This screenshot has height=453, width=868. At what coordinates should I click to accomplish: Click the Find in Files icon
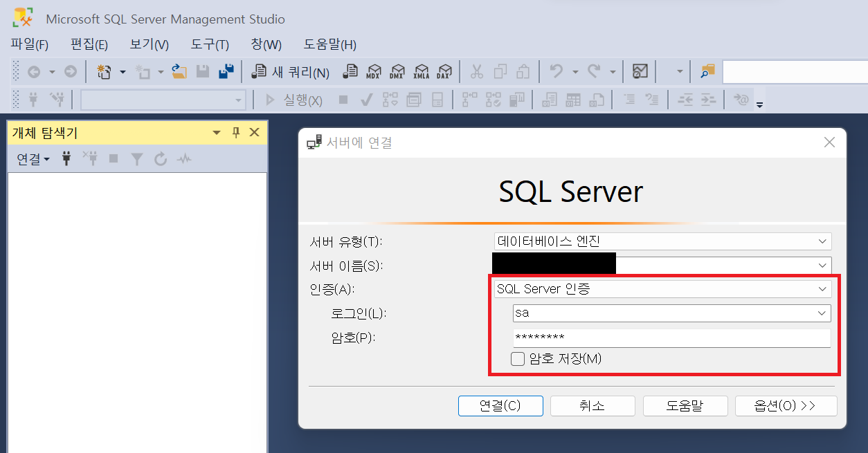click(x=707, y=71)
